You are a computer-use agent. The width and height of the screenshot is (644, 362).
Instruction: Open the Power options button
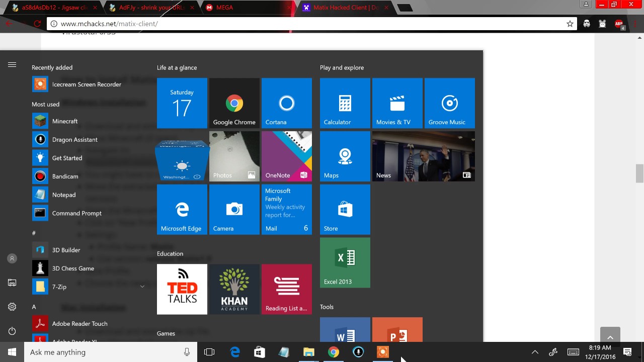click(12, 331)
